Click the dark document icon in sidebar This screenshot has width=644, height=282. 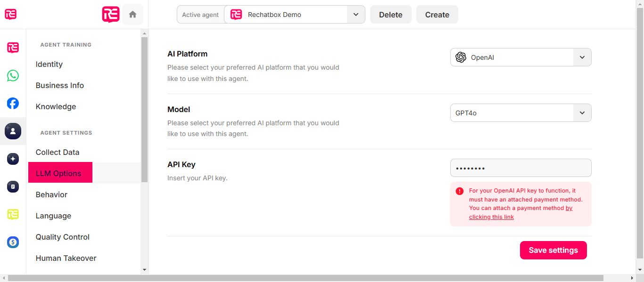pyautogui.click(x=13, y=186)
